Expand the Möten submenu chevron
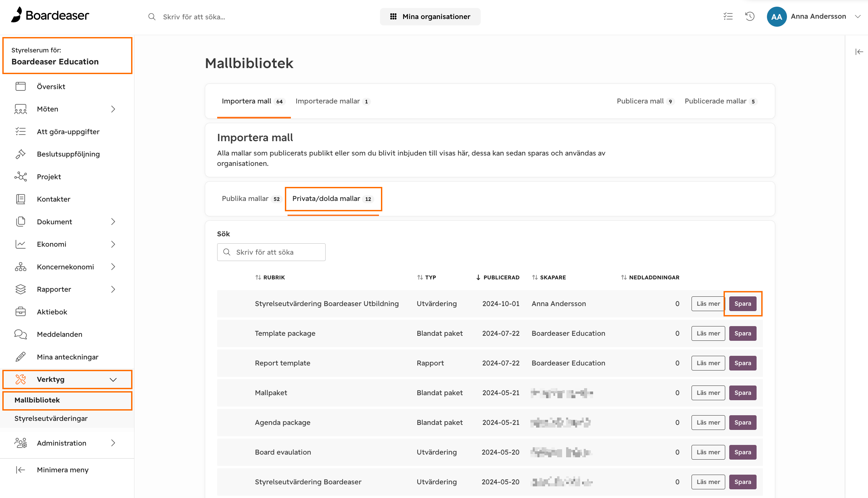This screenshot has height=498, width=868. coord(113,109)
